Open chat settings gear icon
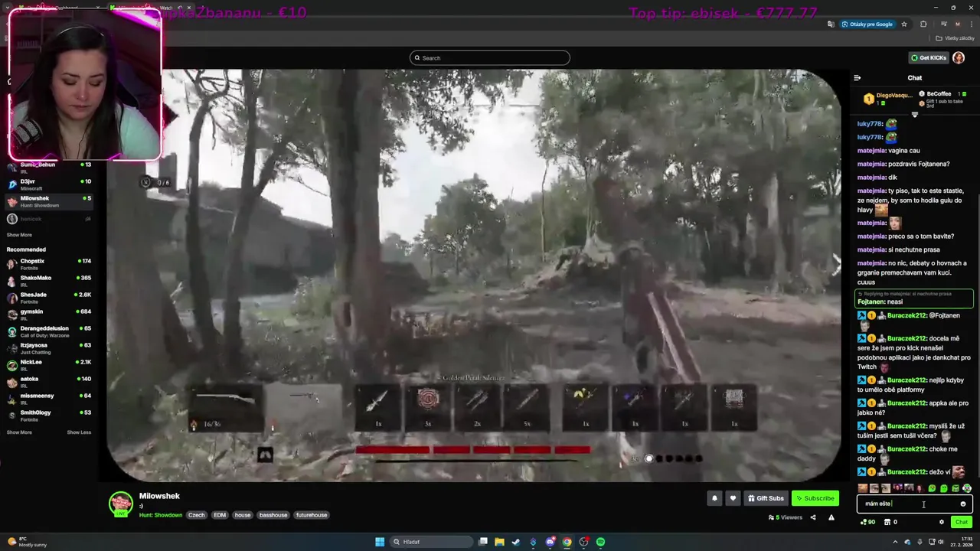 (x=942, y=522)
